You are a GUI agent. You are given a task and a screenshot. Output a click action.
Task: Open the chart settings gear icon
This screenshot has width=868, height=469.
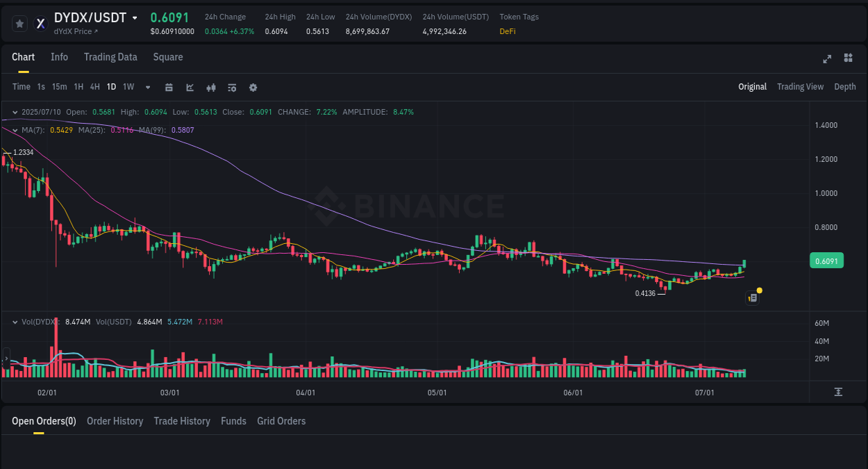[253, 87]
